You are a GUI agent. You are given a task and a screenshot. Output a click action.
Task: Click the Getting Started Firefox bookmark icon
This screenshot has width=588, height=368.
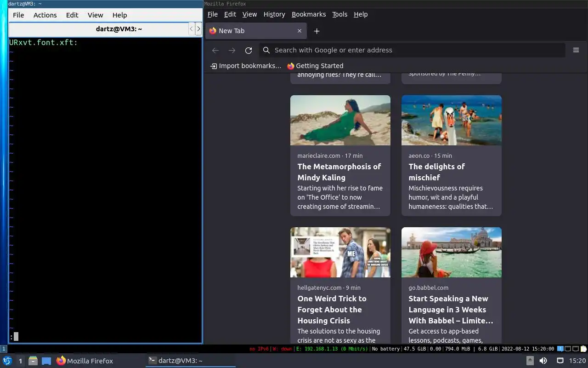click(x=291, y=66)
